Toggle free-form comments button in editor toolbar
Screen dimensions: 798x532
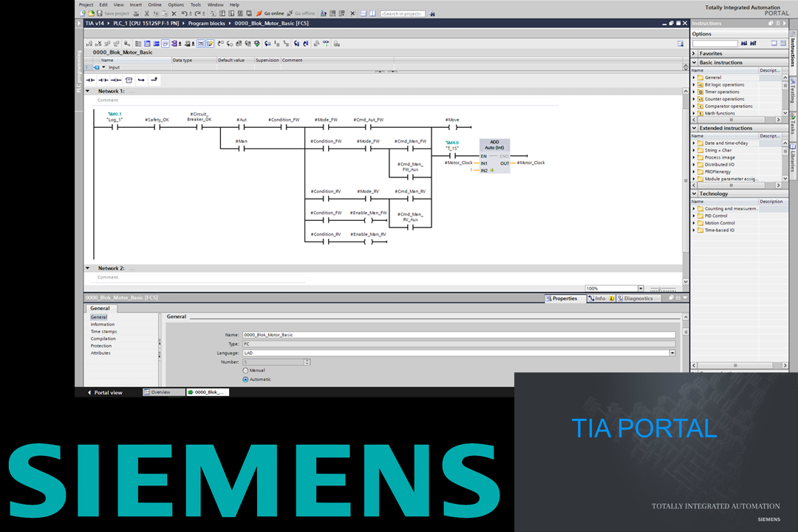tap(165, 44)
